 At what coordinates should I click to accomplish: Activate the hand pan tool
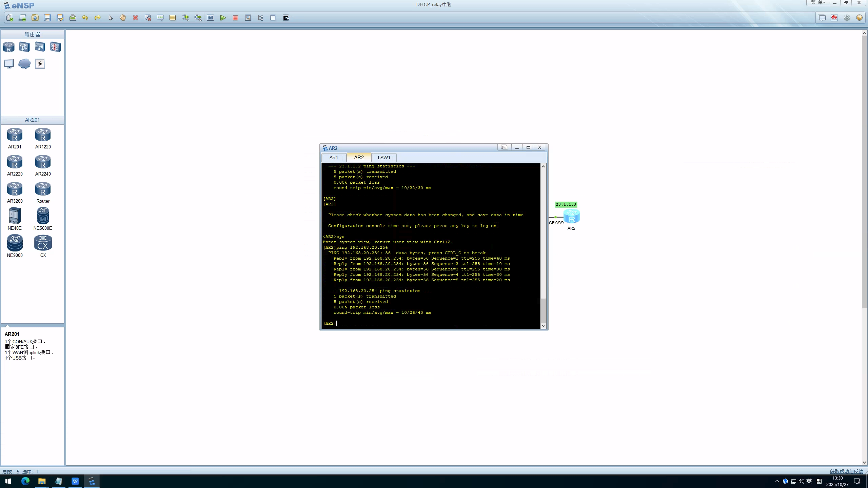[123, 18]
